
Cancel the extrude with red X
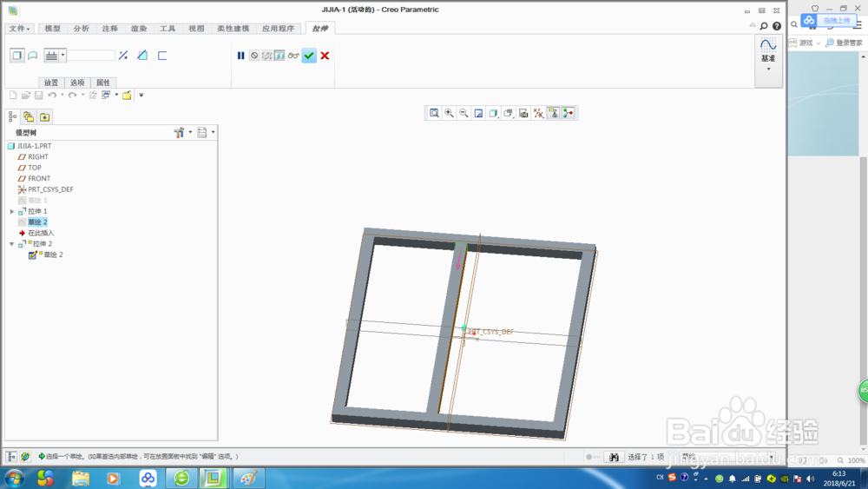[x=325, y=56]
